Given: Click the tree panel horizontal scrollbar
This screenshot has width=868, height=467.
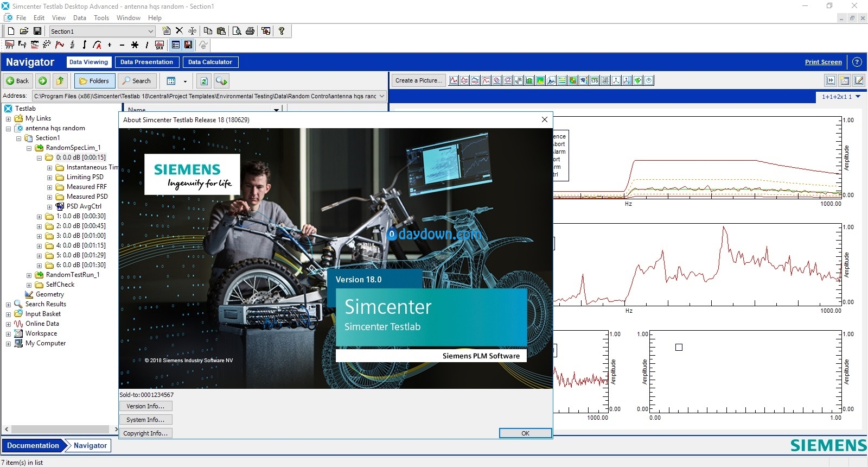Looking at the screenshot, I should click(61, 429).
